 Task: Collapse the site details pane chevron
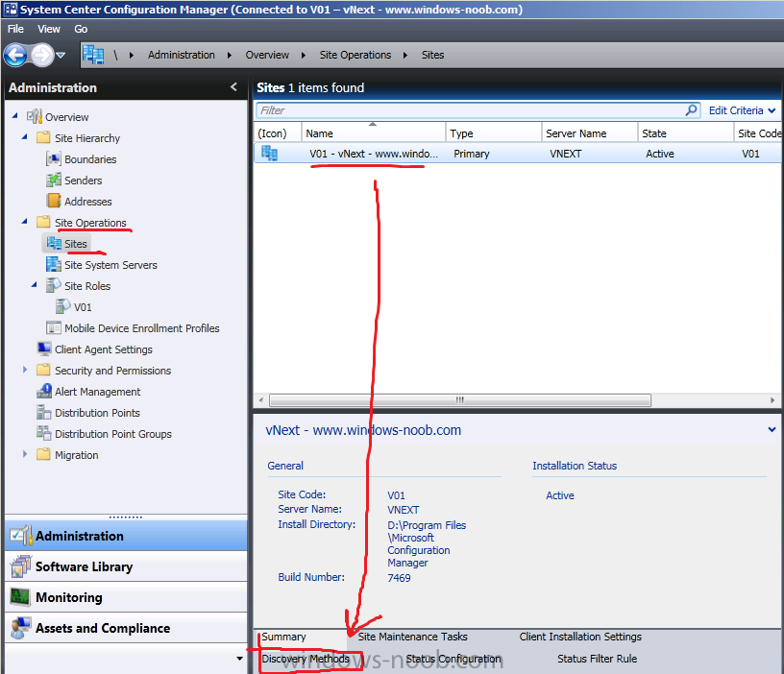pyautogui.click(x=772, y=430)
